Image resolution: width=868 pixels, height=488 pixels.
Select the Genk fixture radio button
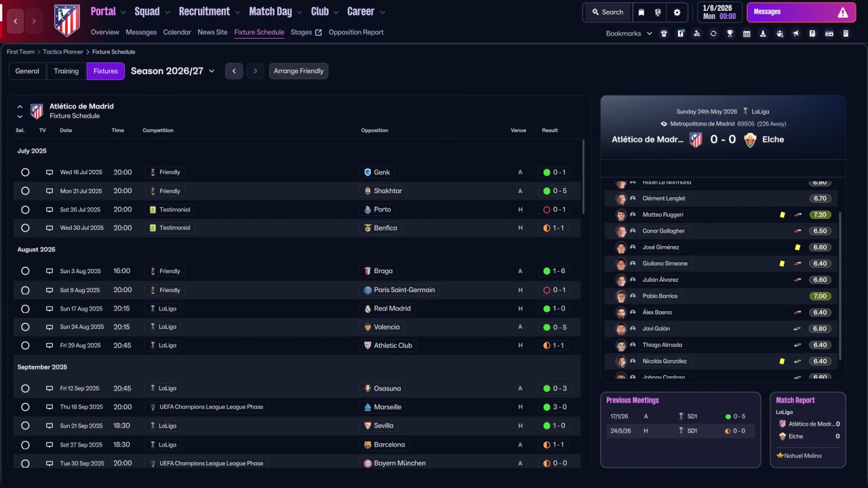25,172
